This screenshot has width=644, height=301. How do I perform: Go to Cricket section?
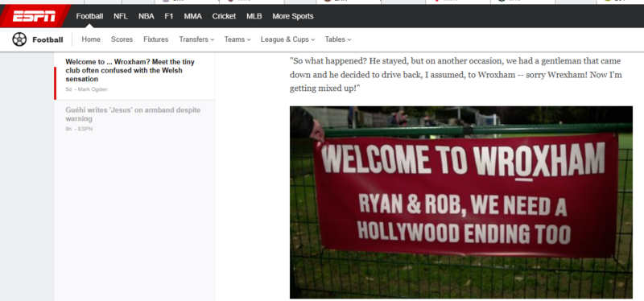tap(224, 16)
